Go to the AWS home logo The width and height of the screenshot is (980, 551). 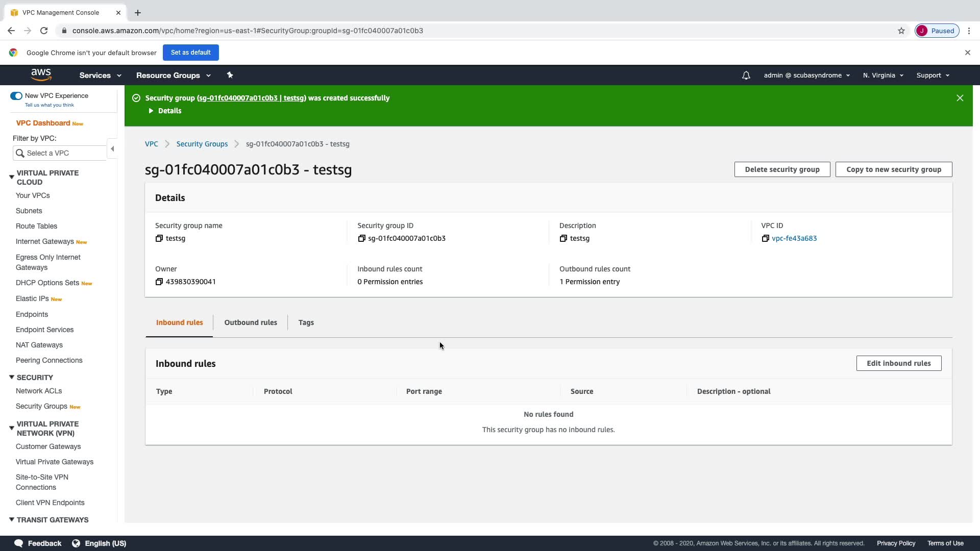(x=41, y=74)
